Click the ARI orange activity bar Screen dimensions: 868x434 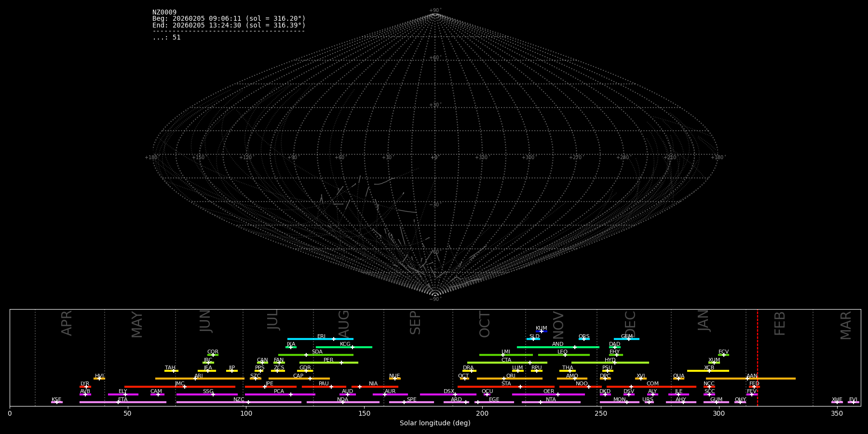(200, 379)
